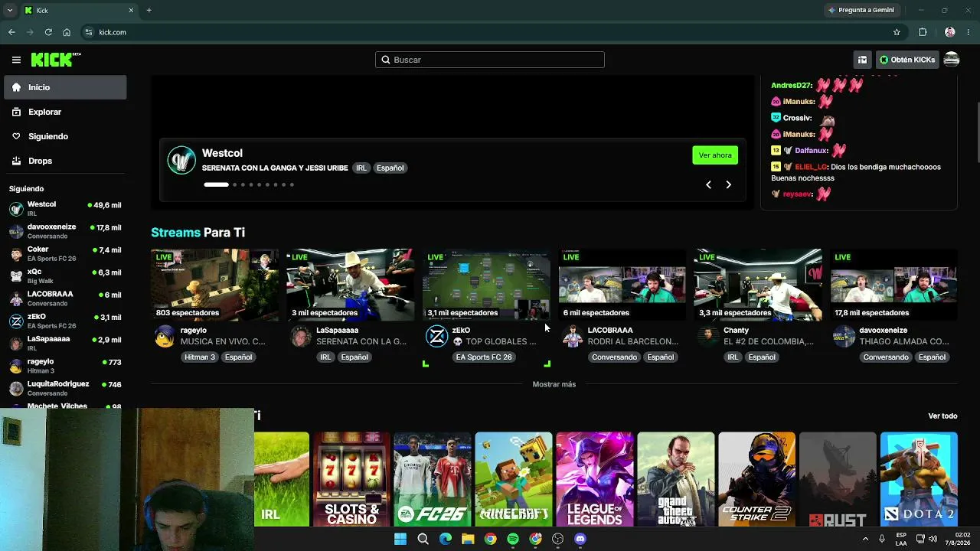The width and height of the screenshot is (980, 551).
Task: Open the League of Legends category card
Action: tap(595, 479)
